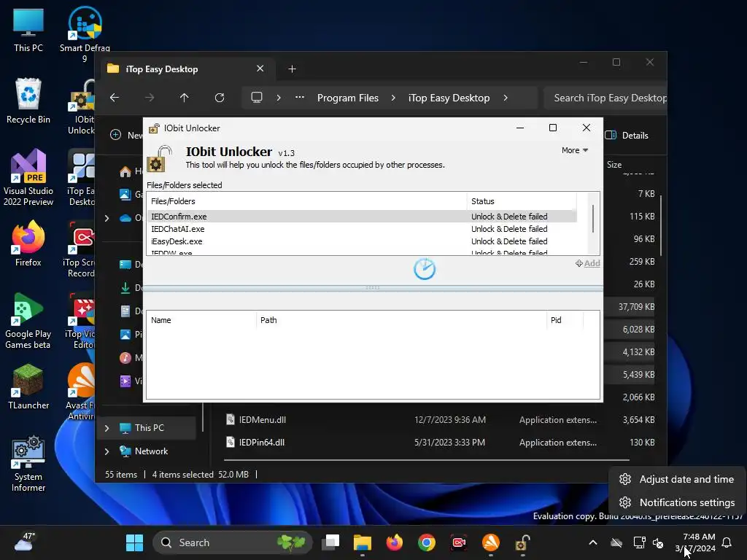Open This PC desktop icon
This screenshot has height=560, width=747.
pyautogui.click(x=28, y=29)
